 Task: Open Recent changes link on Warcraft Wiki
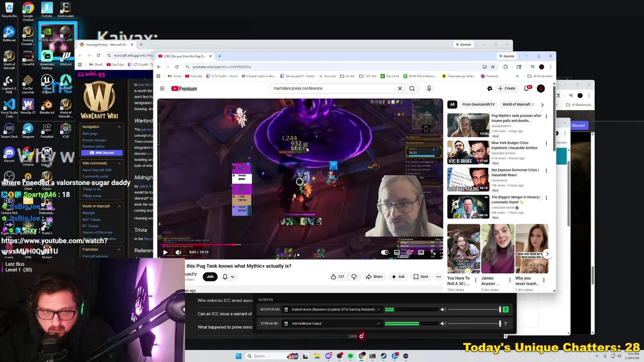(x=94, y=140)
